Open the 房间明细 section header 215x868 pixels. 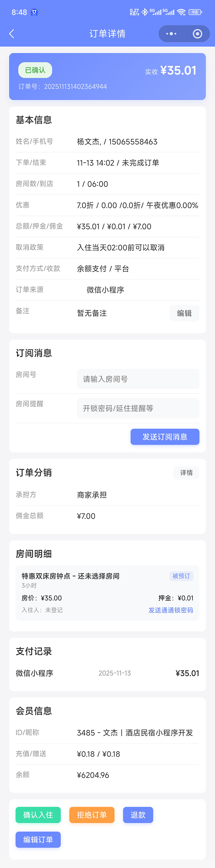33,553
